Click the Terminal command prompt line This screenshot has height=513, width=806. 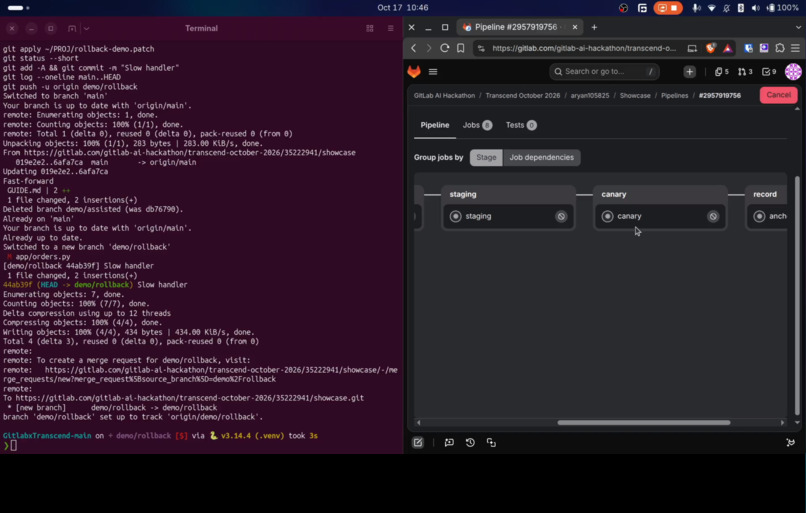coord(202,446)
